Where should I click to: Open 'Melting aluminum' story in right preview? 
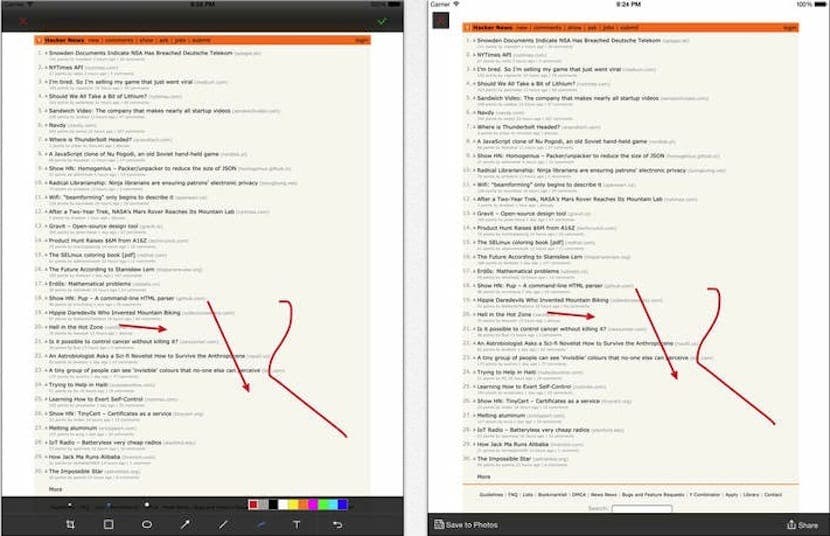[x=502, y=415]
